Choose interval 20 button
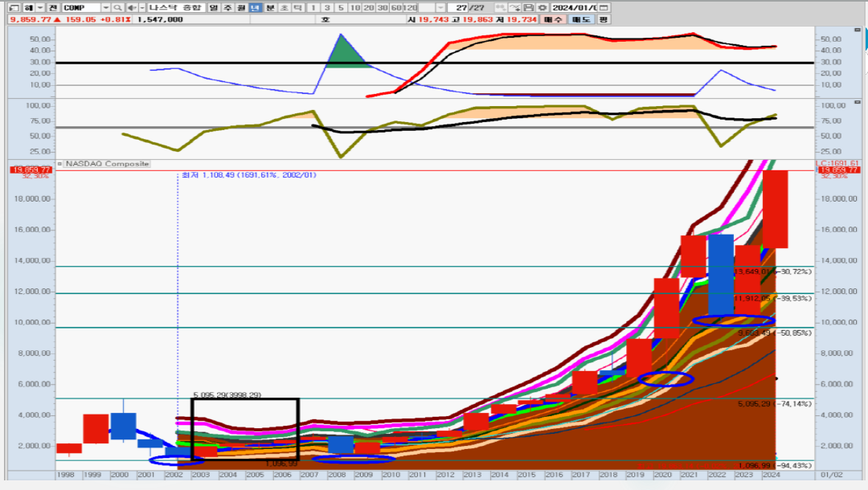This screenshot has height=490, width=868. click(369, 8)
